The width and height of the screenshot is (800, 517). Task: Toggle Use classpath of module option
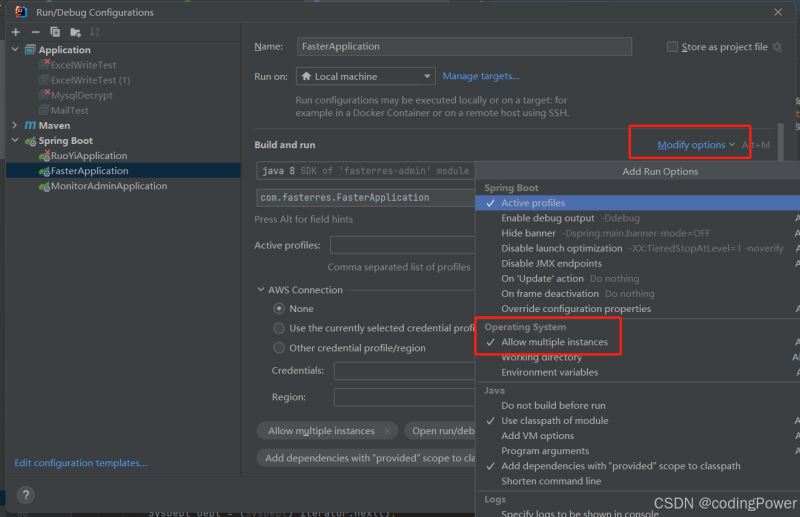(x=638, y=421)
